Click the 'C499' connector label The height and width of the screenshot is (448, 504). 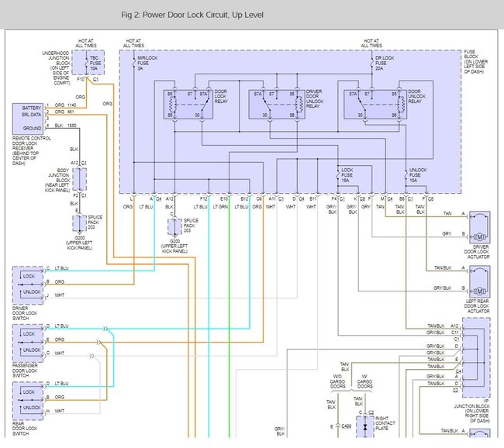point(346,426)
